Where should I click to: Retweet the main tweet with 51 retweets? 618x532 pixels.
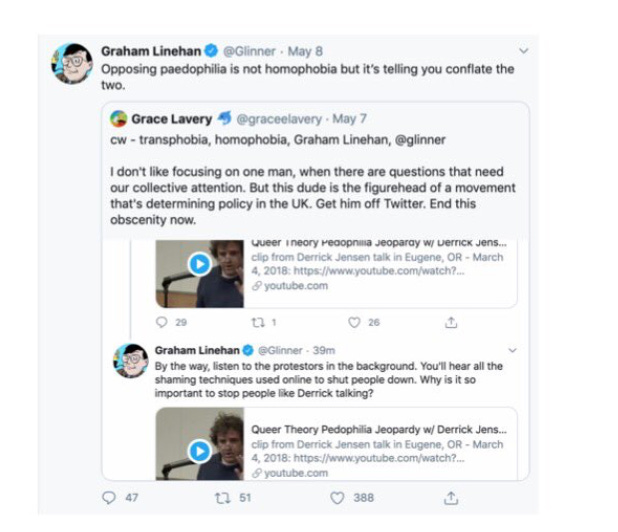click(222, 498)
